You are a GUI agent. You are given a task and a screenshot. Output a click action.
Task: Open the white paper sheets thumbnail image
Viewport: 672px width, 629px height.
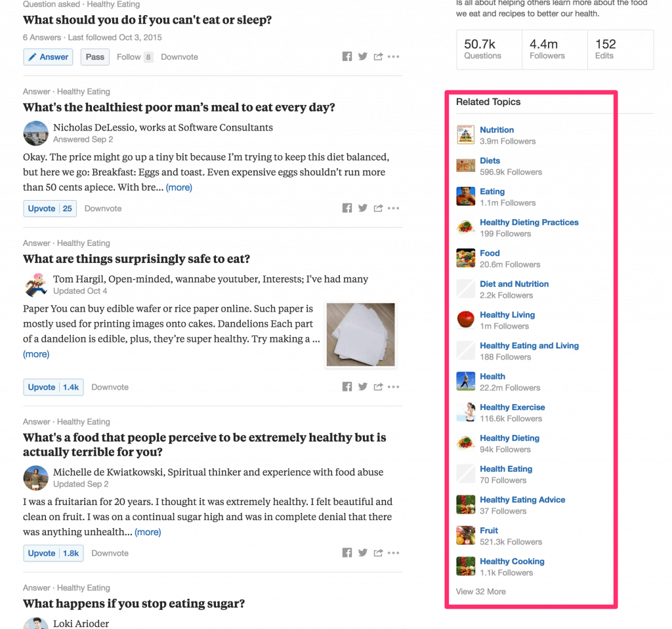pos(360,335)
